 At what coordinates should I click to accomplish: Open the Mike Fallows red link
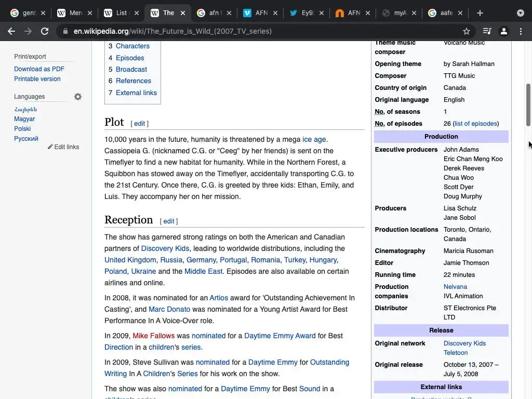coord(154,336)
